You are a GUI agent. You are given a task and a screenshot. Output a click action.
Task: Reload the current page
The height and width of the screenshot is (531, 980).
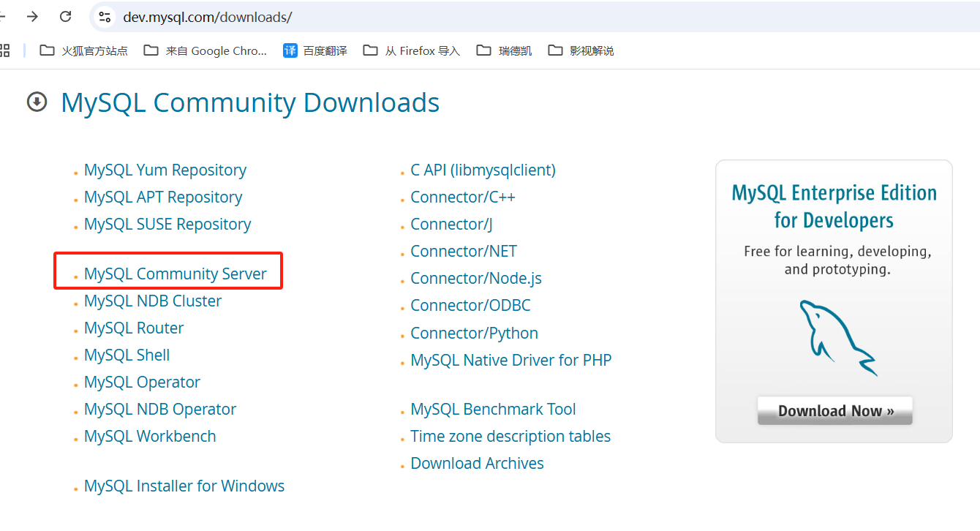[66, 16]
